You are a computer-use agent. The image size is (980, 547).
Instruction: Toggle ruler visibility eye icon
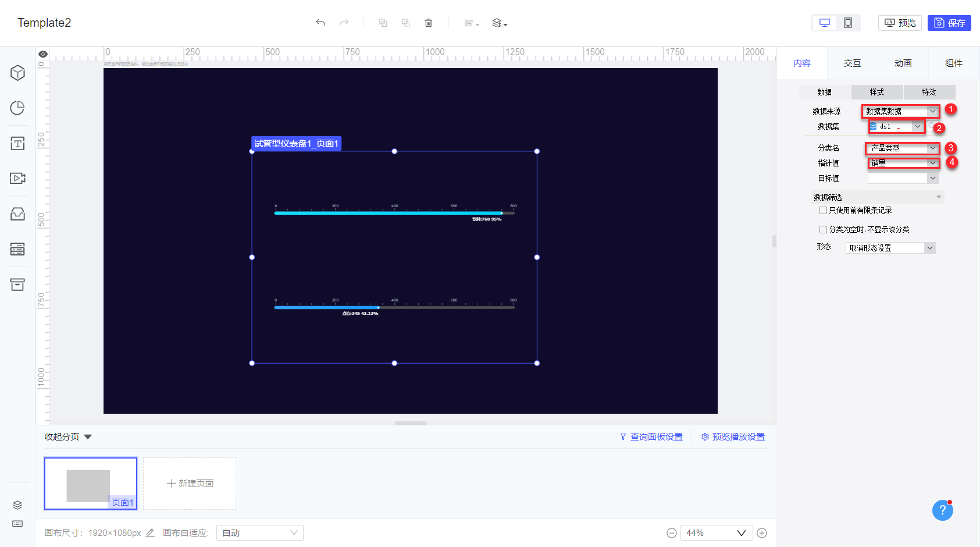pos(42,54)
